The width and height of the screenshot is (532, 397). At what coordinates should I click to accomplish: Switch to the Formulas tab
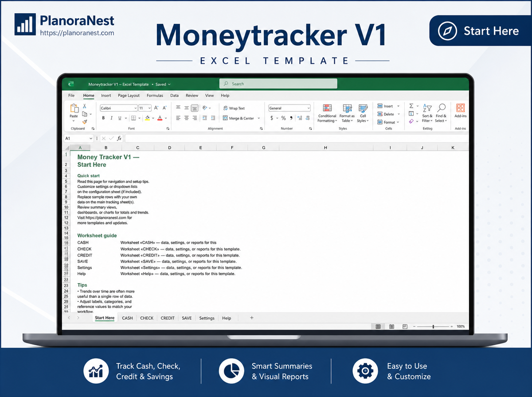pos(155,95)
